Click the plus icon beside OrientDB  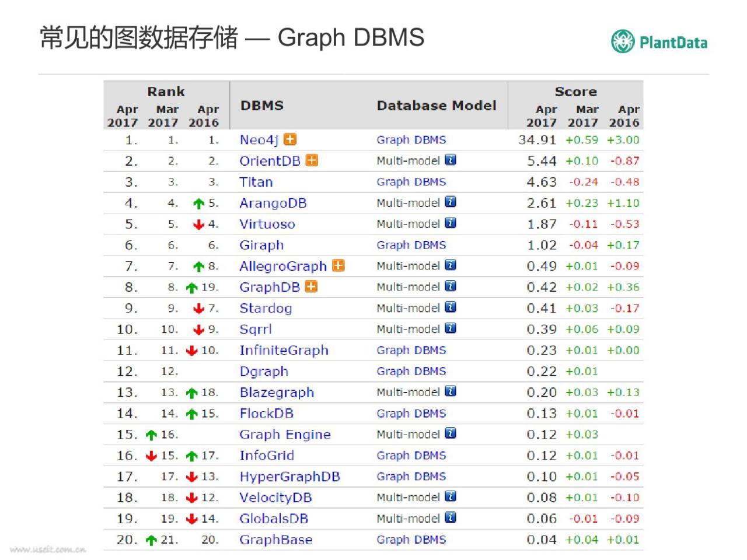point(312,160)
